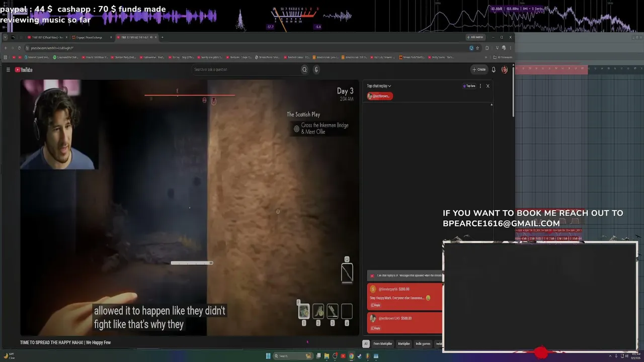
Task: Expand the Top chat replay dropdown
Action: (379, 86)
